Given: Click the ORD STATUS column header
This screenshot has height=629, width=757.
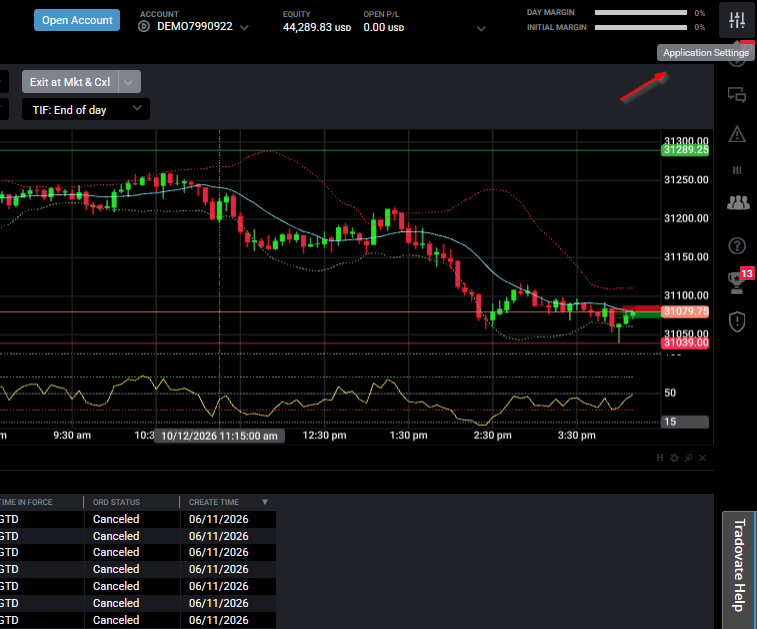Looking at the screenshot, I should click(116, 502).
